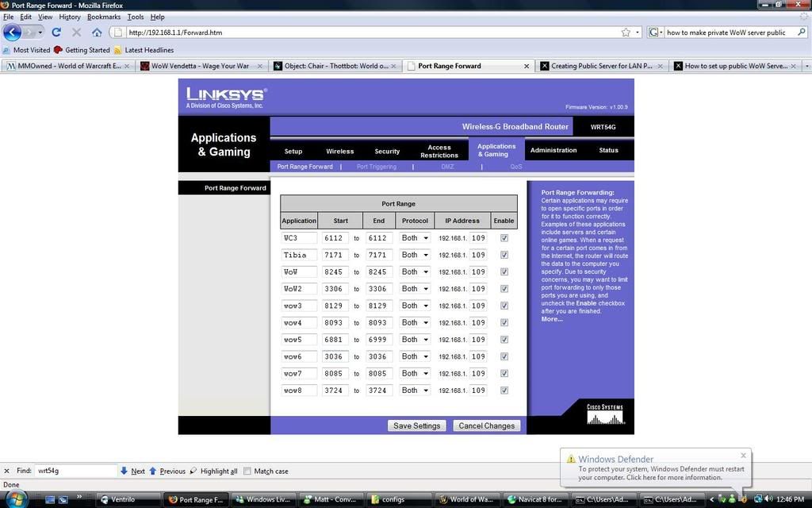Open the QoS subtab link
The width and height of the screenshot is (812, 508).
point(515,167)
